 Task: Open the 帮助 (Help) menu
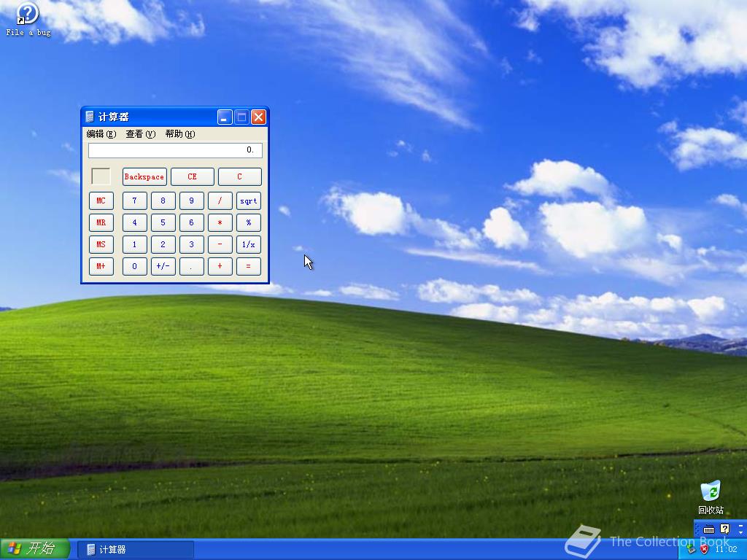180,134
